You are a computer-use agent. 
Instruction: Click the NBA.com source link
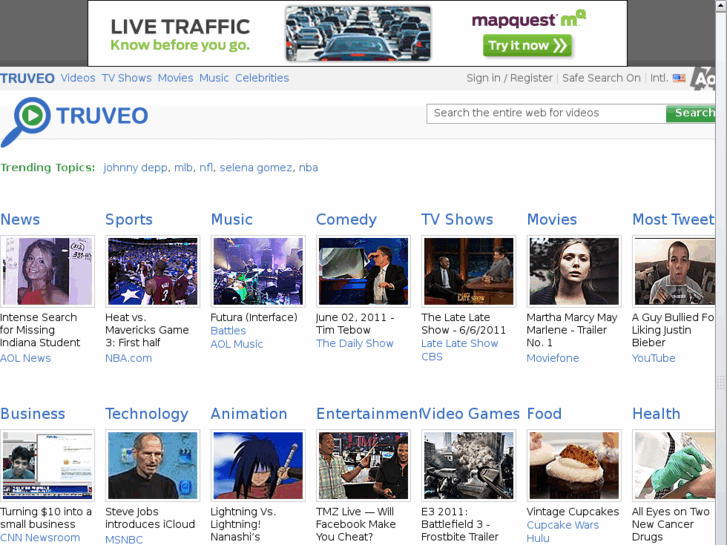click(x=128, y=358)
